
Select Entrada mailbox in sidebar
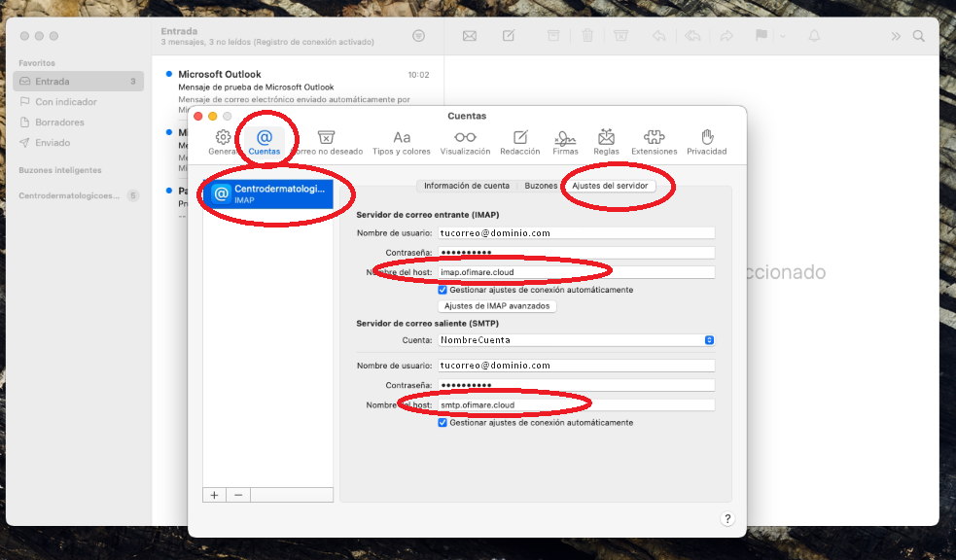[78, 81]
